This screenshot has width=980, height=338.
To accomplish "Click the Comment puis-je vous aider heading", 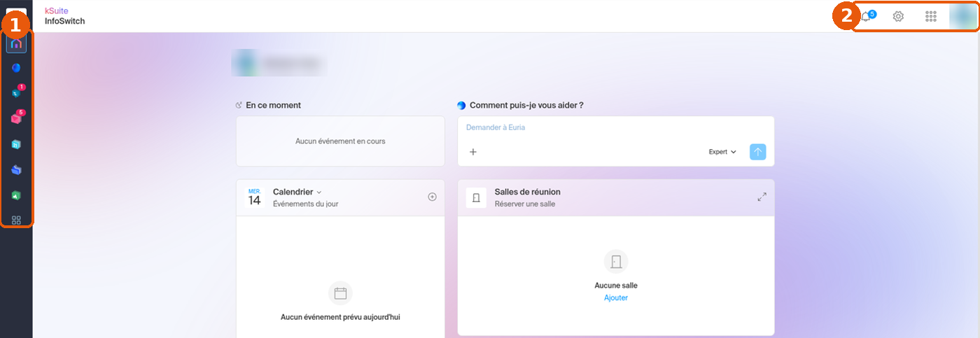I will click(x=526, y=105).
